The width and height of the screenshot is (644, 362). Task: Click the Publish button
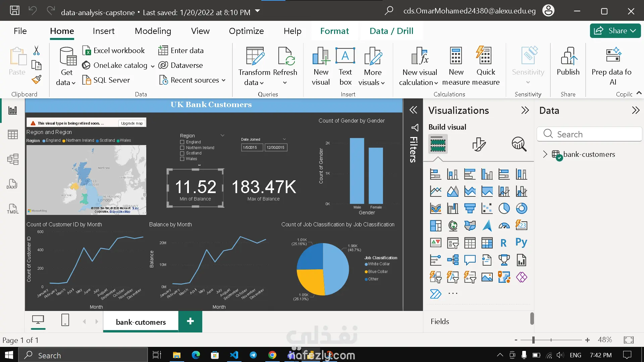(x=568, y=62)
